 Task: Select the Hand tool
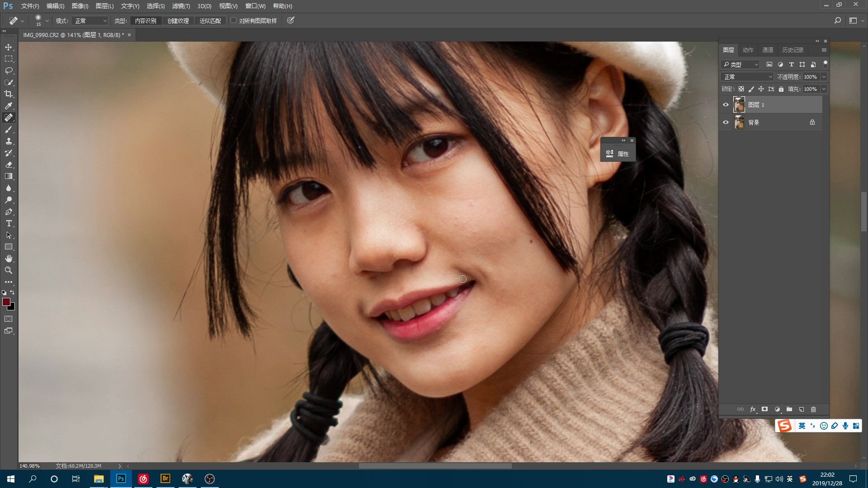[x=9, y=258]
